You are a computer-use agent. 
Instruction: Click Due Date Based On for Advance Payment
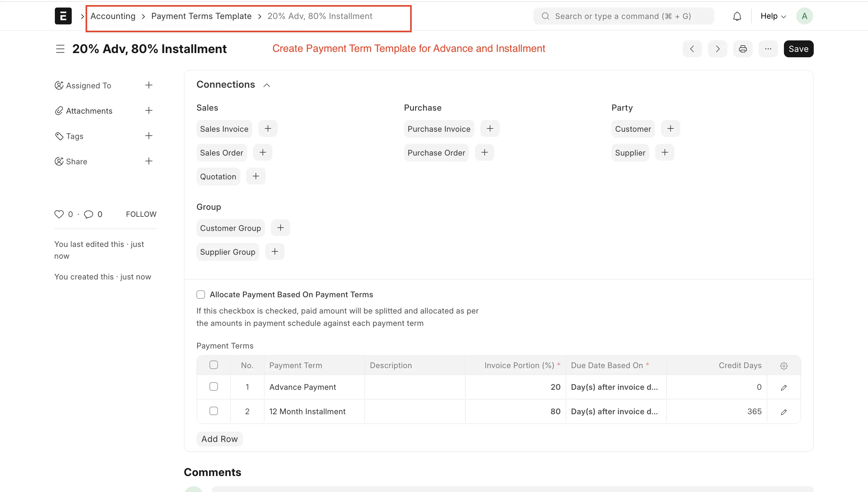pyautogui.click(x=616, y=387)
